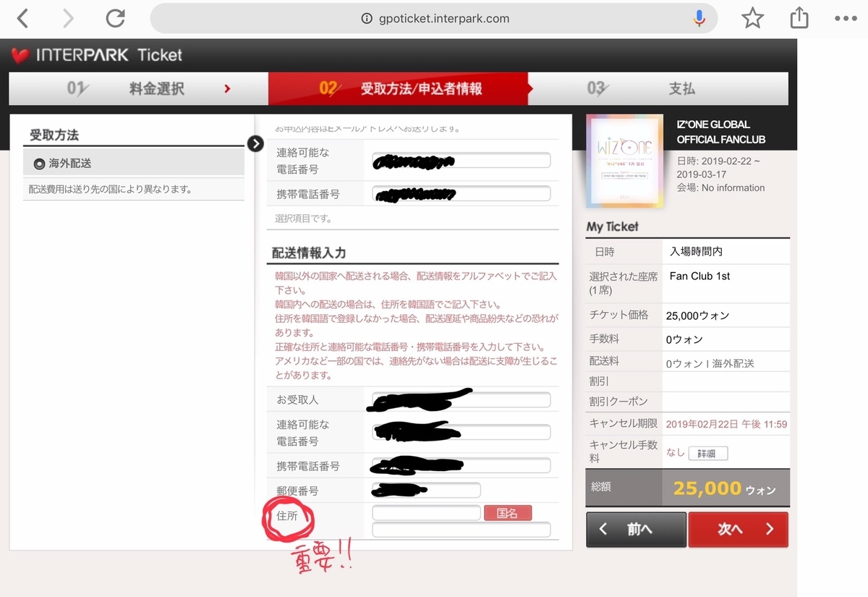868x597 pixels.
Task: Reload the page with the refresh icon
Action: [x=115, y=18]
